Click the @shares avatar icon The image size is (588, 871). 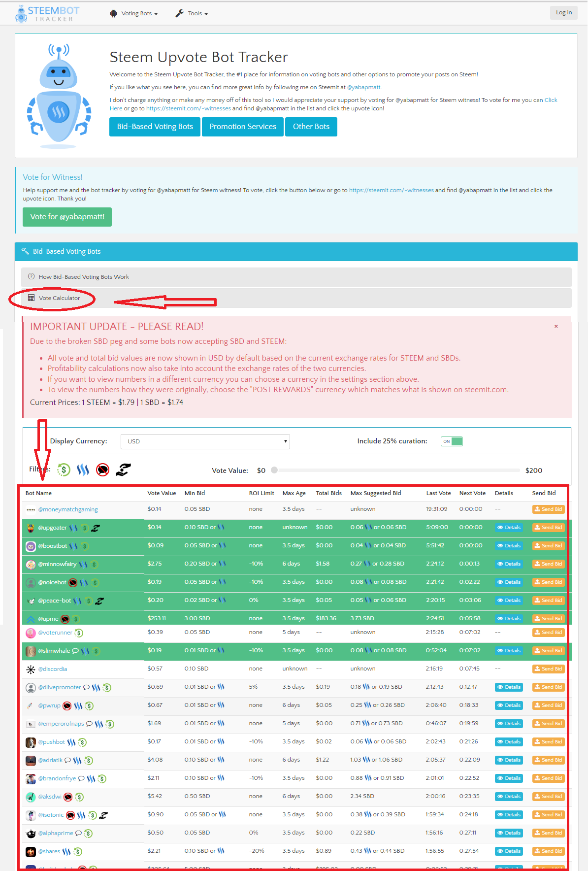pyautogui.click(x=31, y=852)
